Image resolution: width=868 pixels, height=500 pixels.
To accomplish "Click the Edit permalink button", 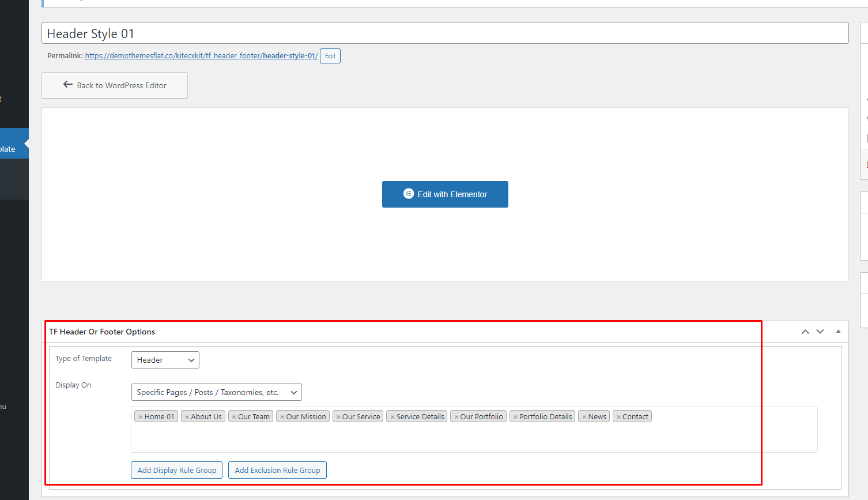I will pyautogui.click(x=330, y=56).
